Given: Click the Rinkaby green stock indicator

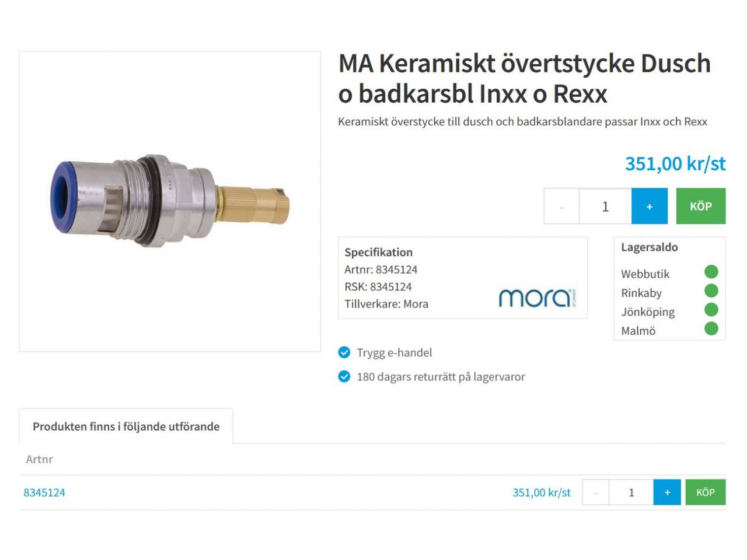Looking at the screenshot, I should tap(711, 290).
